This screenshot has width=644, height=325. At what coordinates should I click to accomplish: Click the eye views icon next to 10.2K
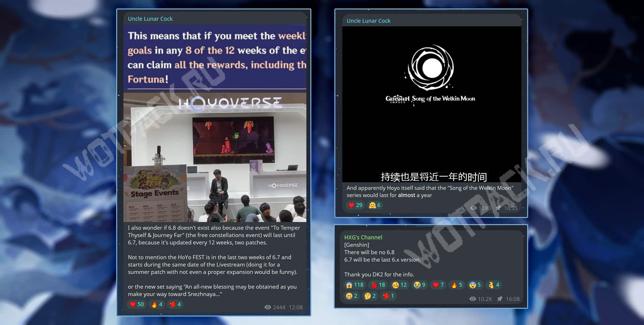(x=473, y=299)
